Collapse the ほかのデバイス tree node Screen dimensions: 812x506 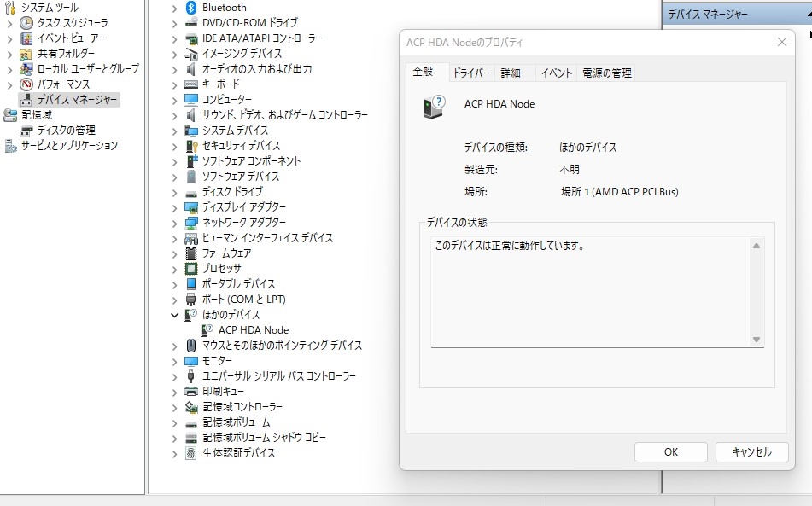(176, 315)
